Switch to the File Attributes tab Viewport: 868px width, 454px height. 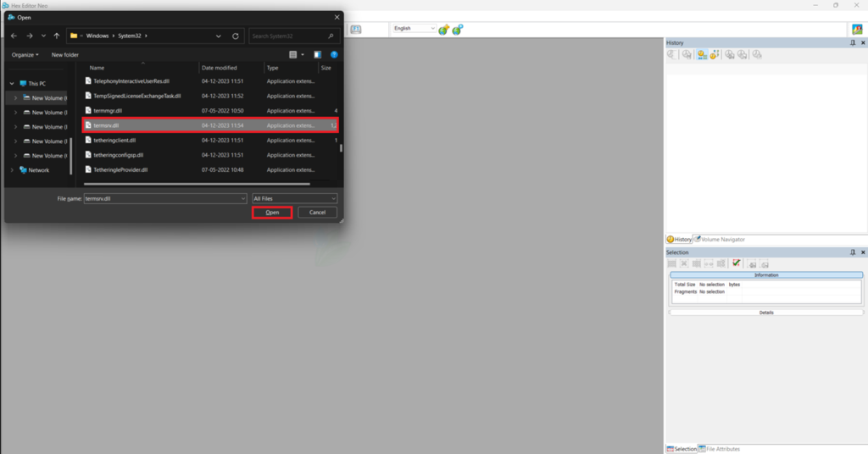tap(719, 449)
